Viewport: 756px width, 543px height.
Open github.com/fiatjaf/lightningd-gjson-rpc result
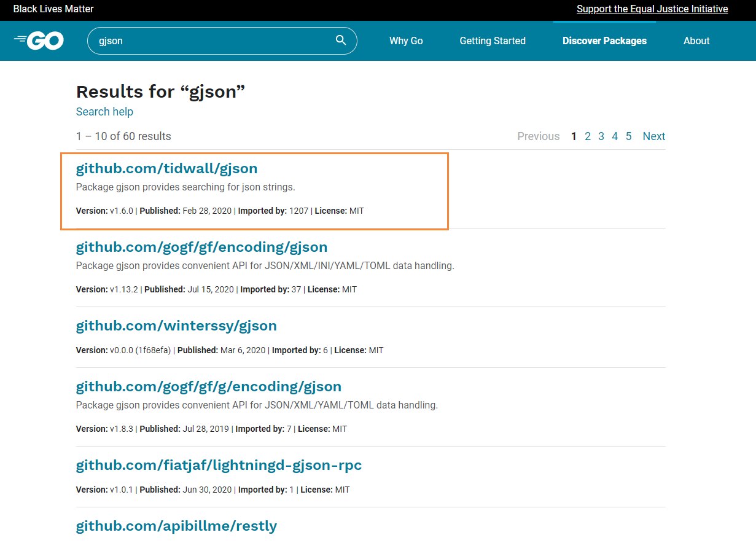pyautogui.click(x=219, y=465)
